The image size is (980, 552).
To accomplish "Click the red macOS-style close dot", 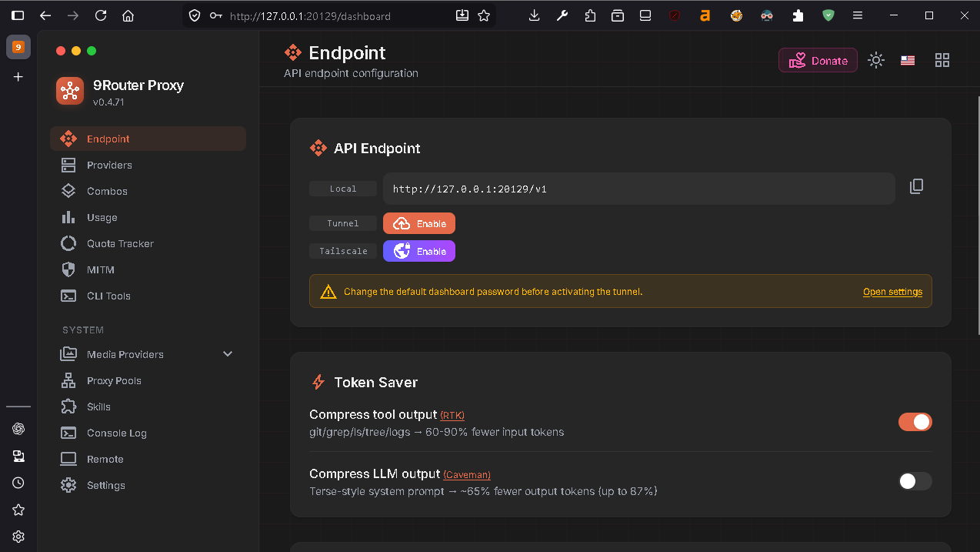I will [x=61, y=51].
